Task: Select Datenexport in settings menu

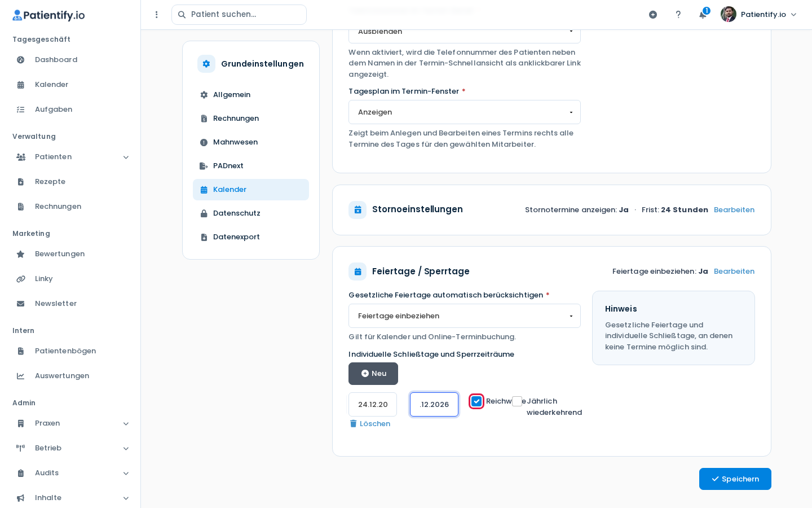Action: 251,237
